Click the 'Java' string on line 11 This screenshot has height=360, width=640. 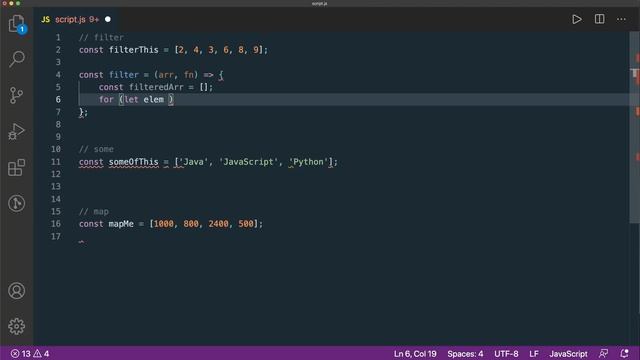click(193, 162)
